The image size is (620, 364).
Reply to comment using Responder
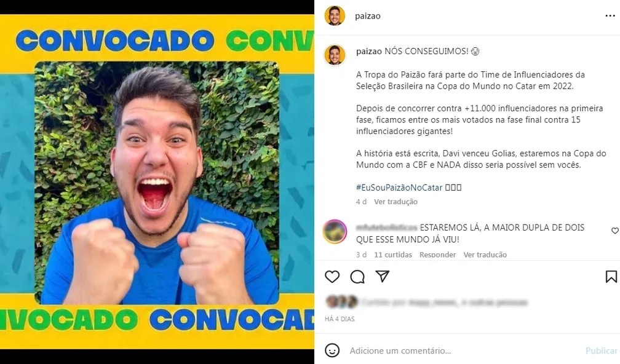(x=437, y=255)
